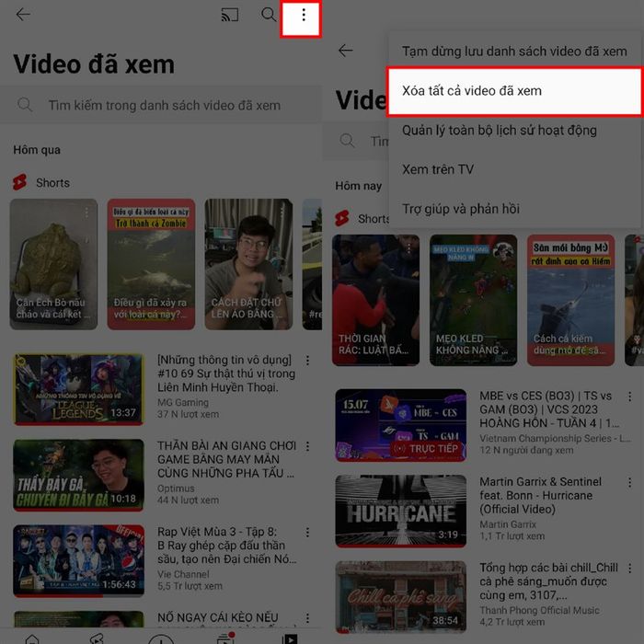Click 'Tìm kiếm trong danh sách video đã xem' field

tap(161, 105)
